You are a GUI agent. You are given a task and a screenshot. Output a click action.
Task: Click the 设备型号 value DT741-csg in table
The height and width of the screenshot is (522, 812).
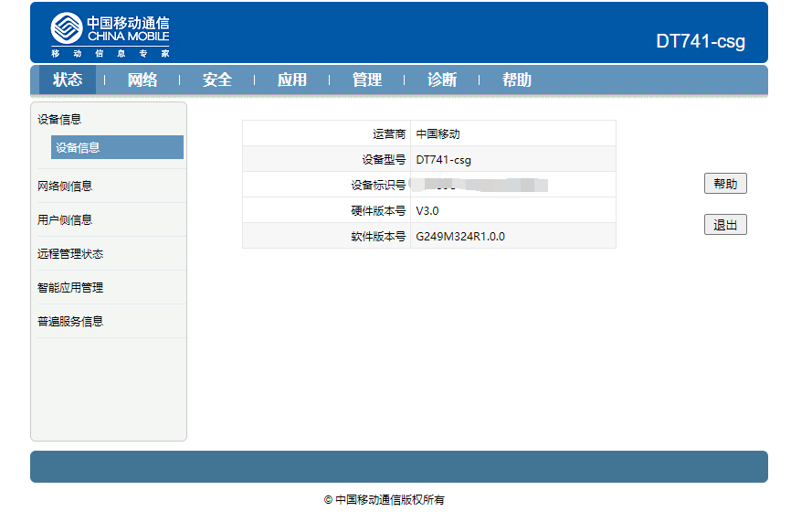[443, 160]
